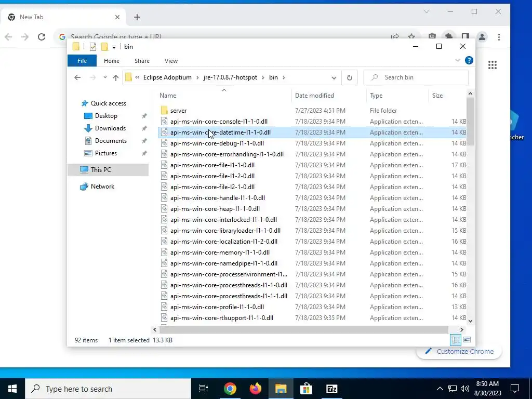The height and width of the screenshot is (399, 532).
Task: Open the File ribbon tab
Action: point(82,61)
